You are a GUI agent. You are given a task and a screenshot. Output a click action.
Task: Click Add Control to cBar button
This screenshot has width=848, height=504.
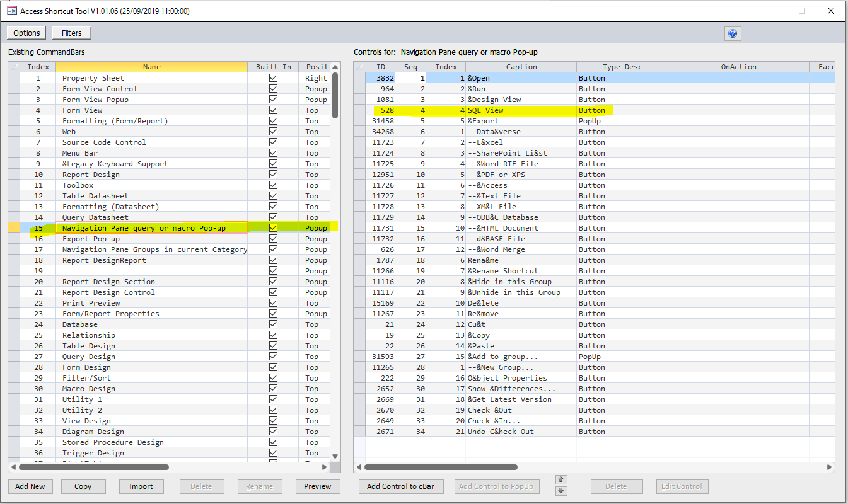(401, 486)
